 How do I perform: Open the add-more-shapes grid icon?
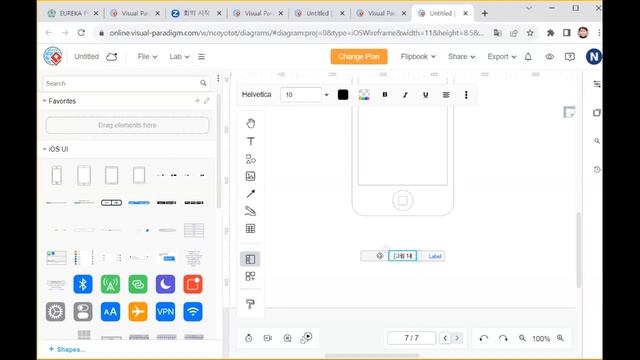click(250, 276)
